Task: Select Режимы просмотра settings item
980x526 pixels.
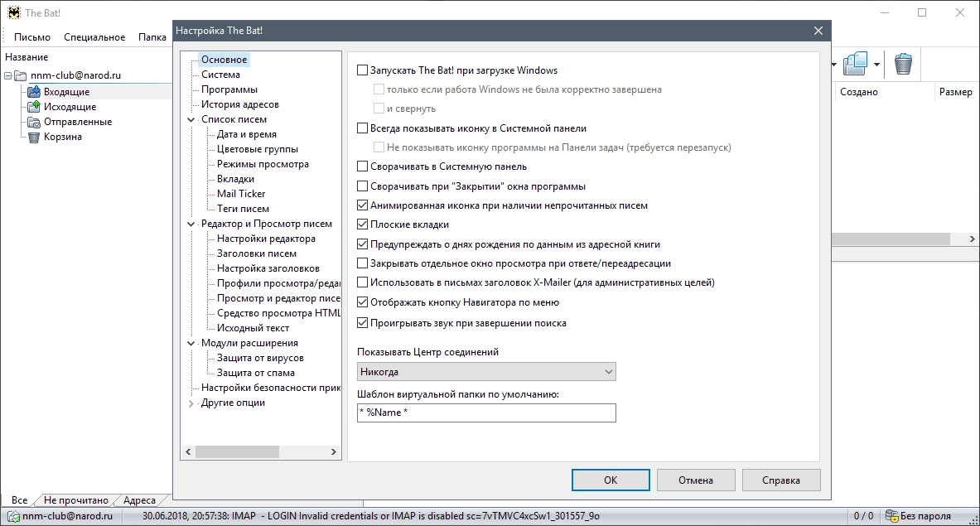Action: point(263,164)
